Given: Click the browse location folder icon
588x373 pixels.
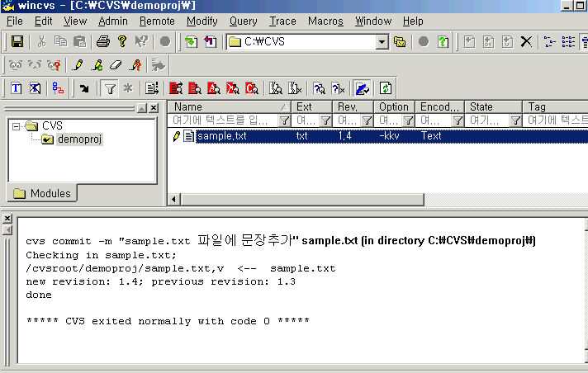Looking at the screenshot, I should point(400,41).
